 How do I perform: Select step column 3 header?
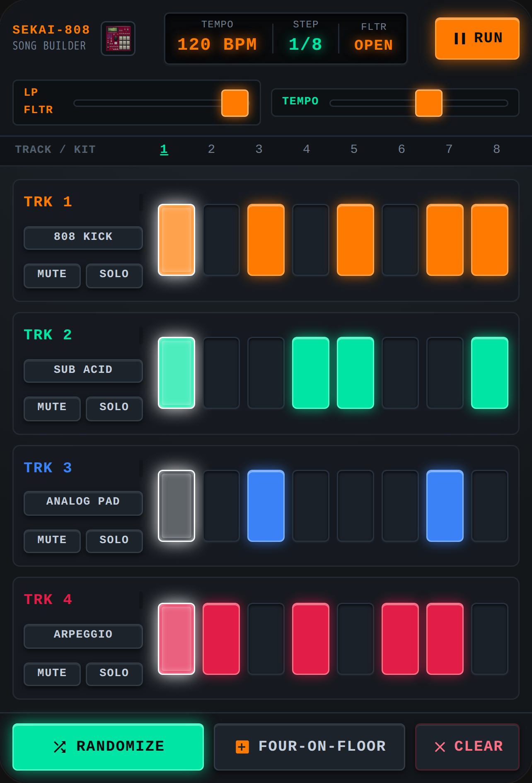pyautogui.click(x=259, y=149)
